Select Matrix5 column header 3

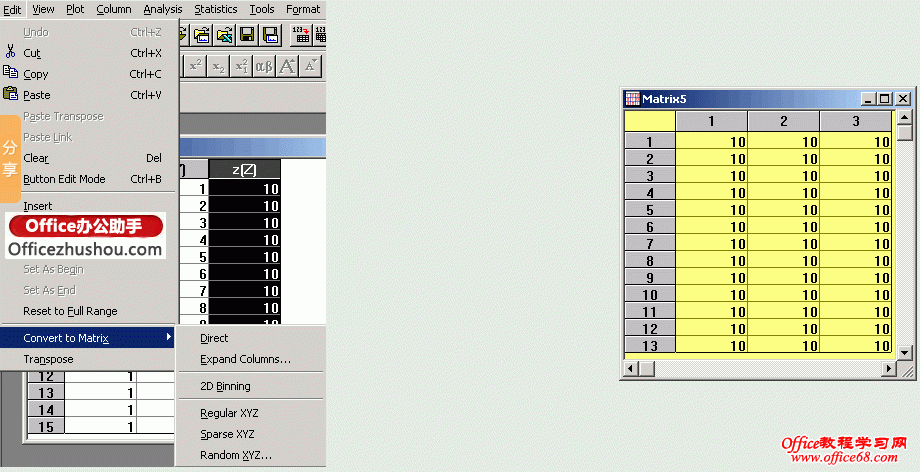[x=855, y=122]
